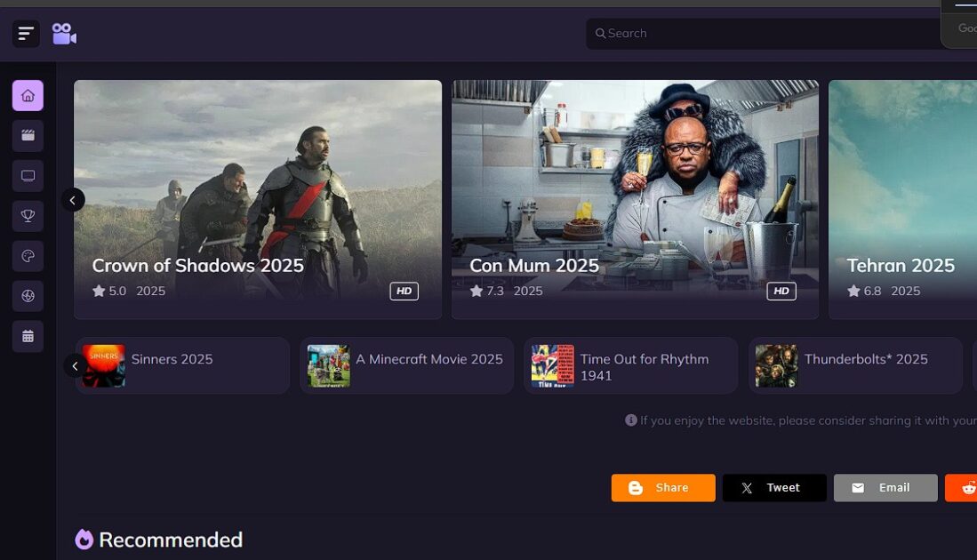
Task: Open Con Mum 2025 banner
Action: coord(635,199)
